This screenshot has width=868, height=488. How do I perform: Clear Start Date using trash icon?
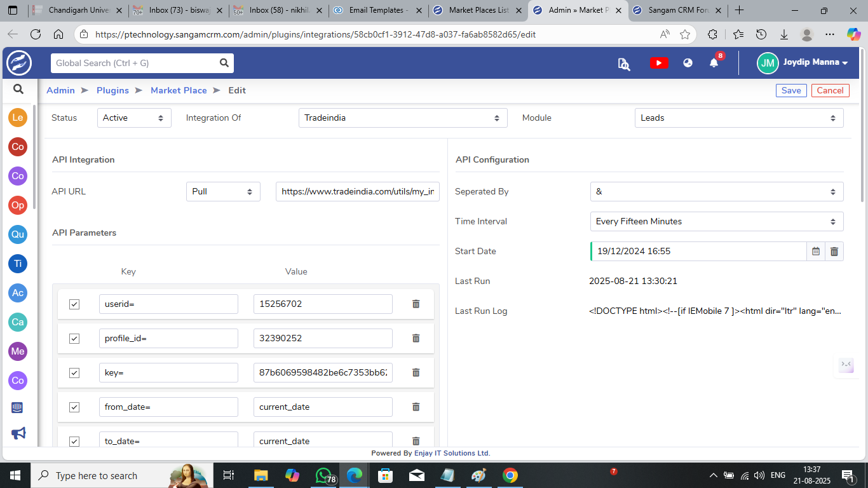[x=834, y=251]
